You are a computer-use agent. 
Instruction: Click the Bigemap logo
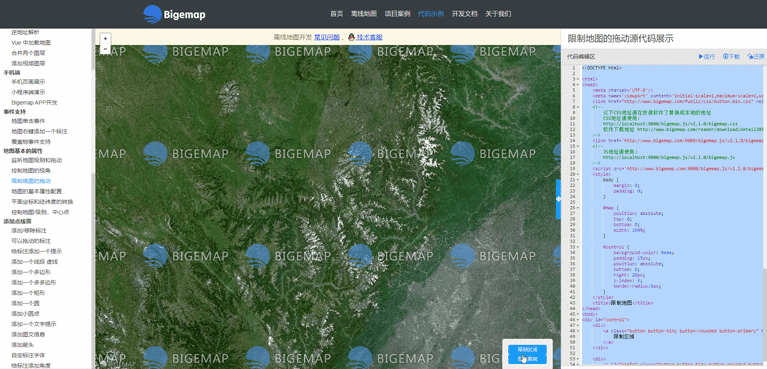(x=175, y=14)
